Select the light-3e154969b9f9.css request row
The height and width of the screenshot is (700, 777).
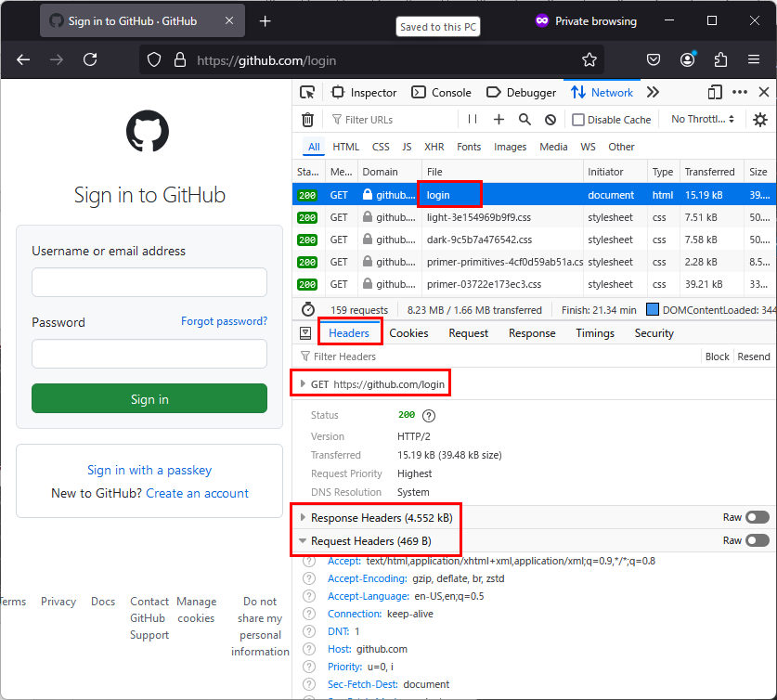click(534, 217)
